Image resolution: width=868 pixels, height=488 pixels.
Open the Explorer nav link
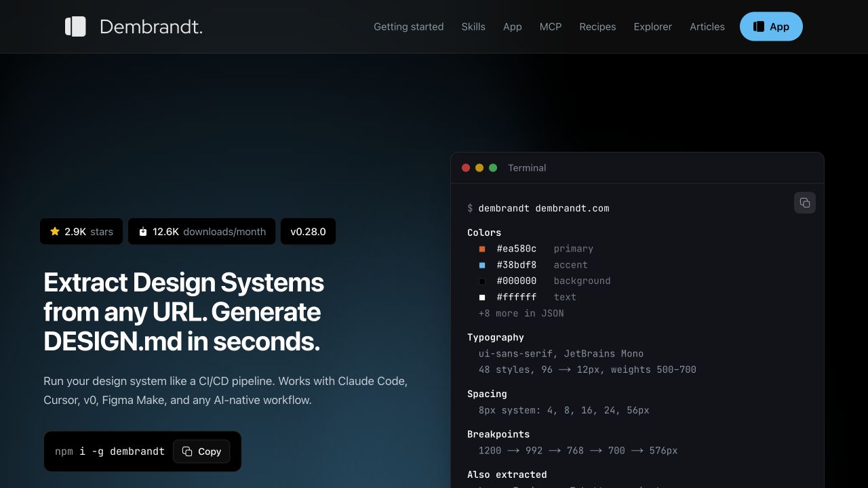(x=653, y=26)
